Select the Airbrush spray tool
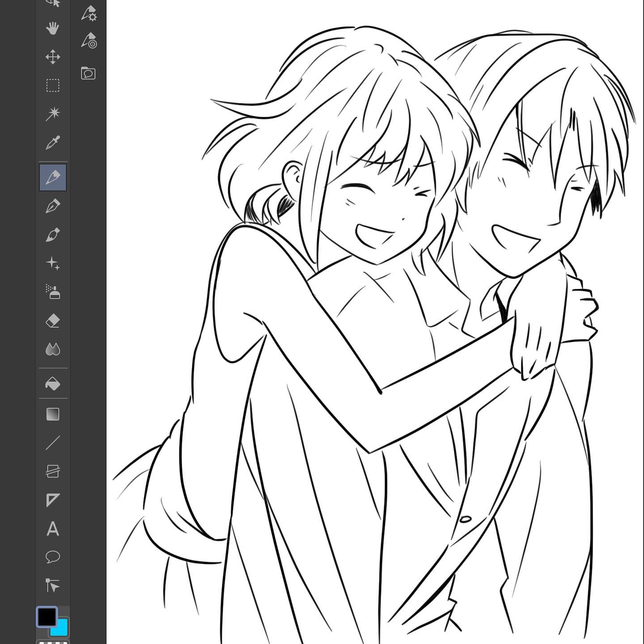Screen dimensions: 644x644 (x=53, y=292)
